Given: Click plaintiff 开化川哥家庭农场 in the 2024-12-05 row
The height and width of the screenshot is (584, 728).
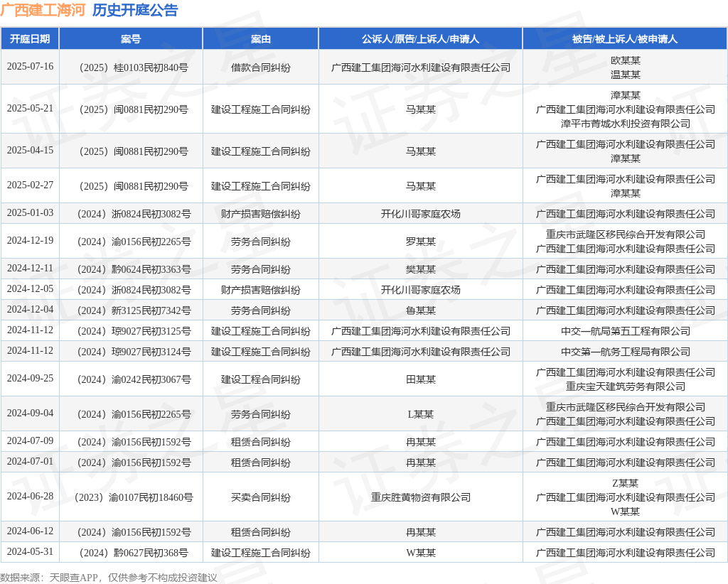Looking at the screenshot, I should coord(421,290).
